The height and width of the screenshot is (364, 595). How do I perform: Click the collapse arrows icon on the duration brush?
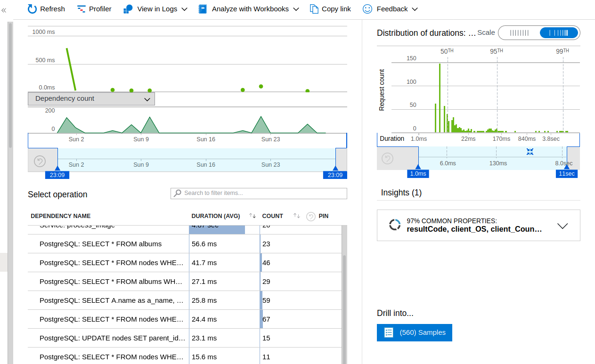pyautogui.click(x=530, y=152)
